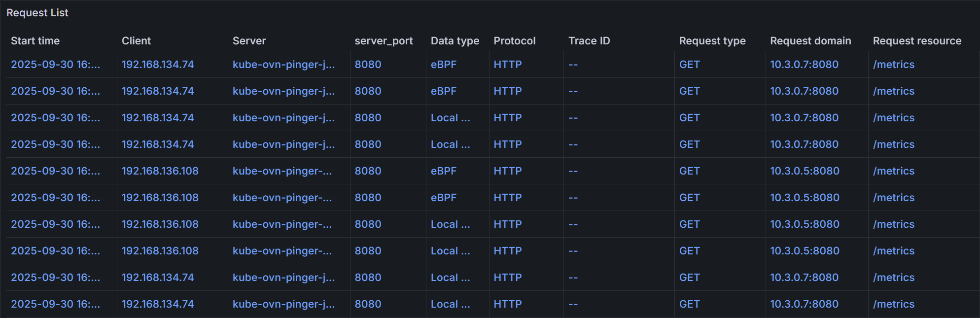The height and width of the screenshot is (318, 980).
Task: Open the first row's start time link
Action: (55, 65)
